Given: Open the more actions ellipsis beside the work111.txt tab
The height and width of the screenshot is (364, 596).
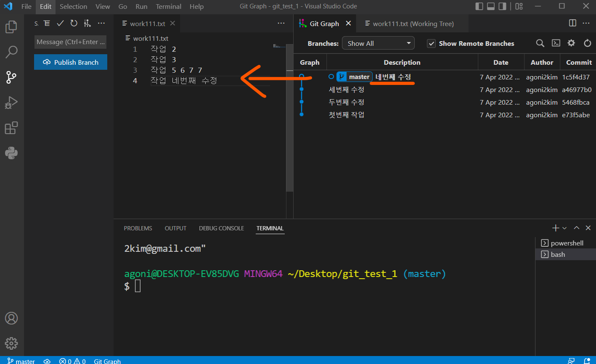Looking at the screenshot, I should point(281,24).
